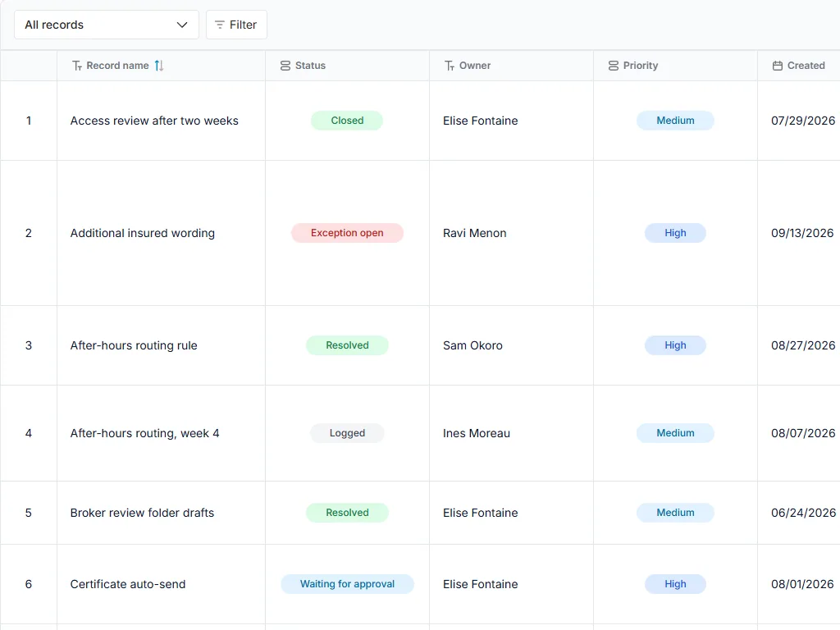The image size is (840, 630).
Task: Click the filter lines icon in Filter button
Action: (x=220, y=25)
